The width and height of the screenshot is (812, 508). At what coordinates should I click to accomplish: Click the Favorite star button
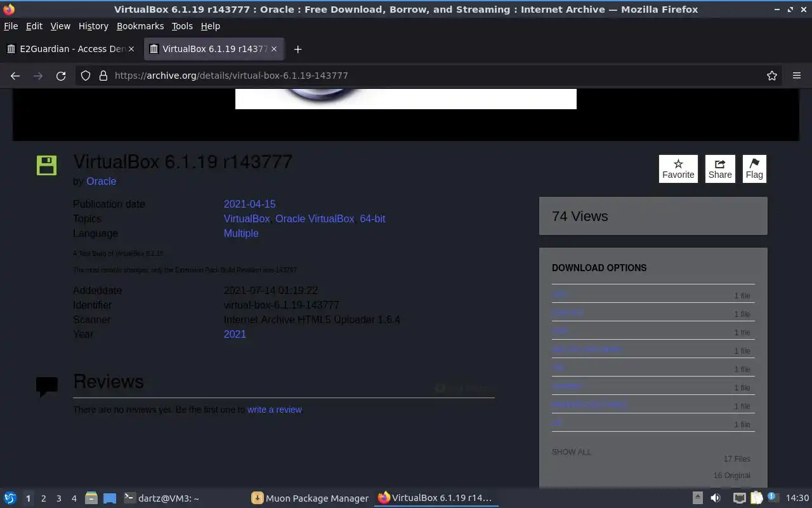click(x=678, y=168)
